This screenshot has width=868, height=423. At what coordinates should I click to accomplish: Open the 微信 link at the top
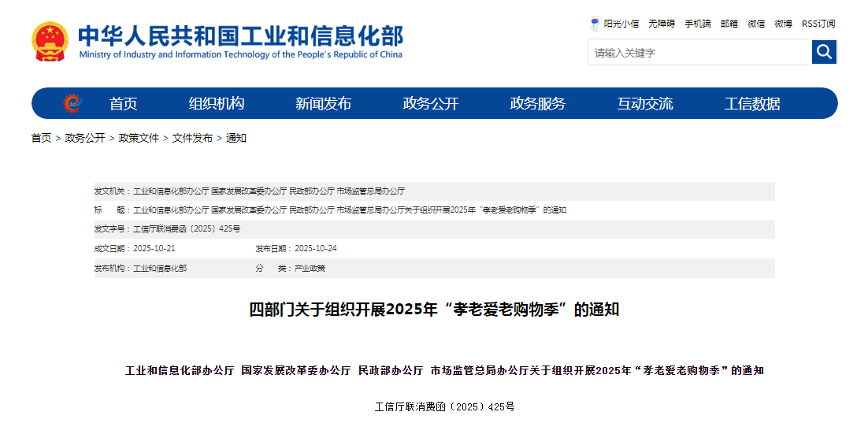click(756, 24)
